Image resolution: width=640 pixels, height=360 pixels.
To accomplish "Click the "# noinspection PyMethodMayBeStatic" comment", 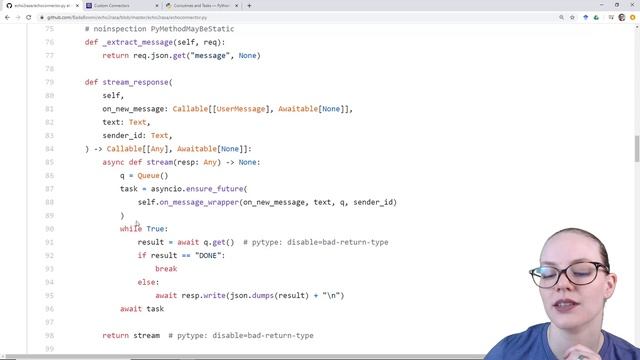I will point(160,29).
